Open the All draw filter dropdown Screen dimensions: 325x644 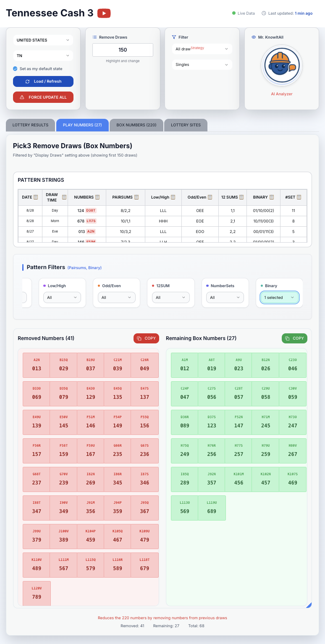[202, 49]
